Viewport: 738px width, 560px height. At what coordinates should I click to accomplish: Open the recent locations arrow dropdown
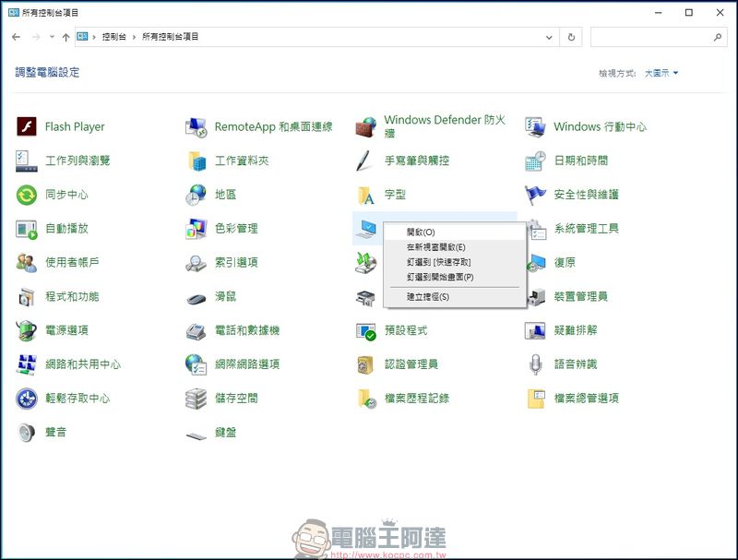(52, 37)
